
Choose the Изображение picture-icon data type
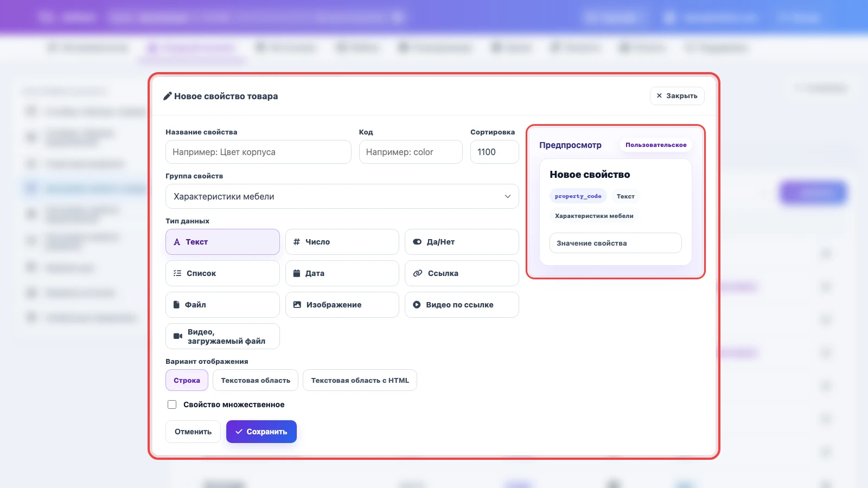(342, 305)
